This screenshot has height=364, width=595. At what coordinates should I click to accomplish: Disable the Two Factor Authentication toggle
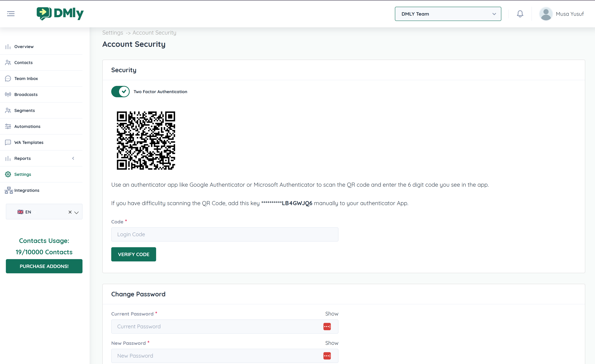pos(120,92)
